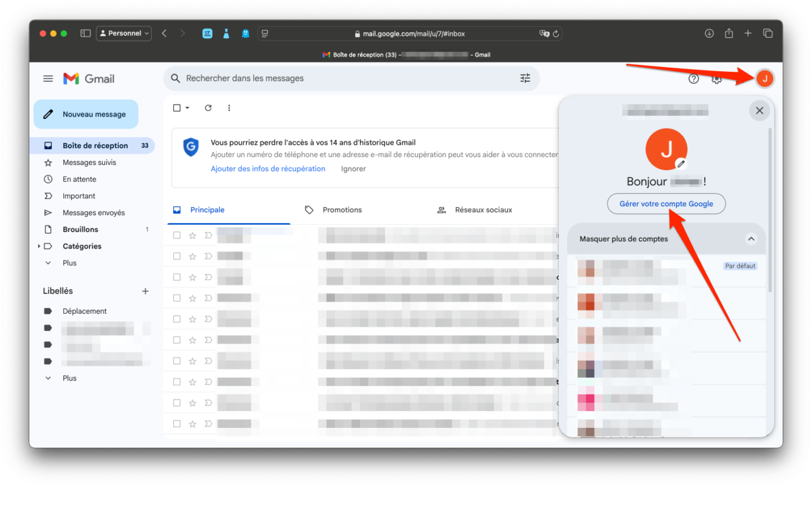This screenshot has width=812, height=508.
Task: Click the Gmail logo
Action: [x=89, y=78]
